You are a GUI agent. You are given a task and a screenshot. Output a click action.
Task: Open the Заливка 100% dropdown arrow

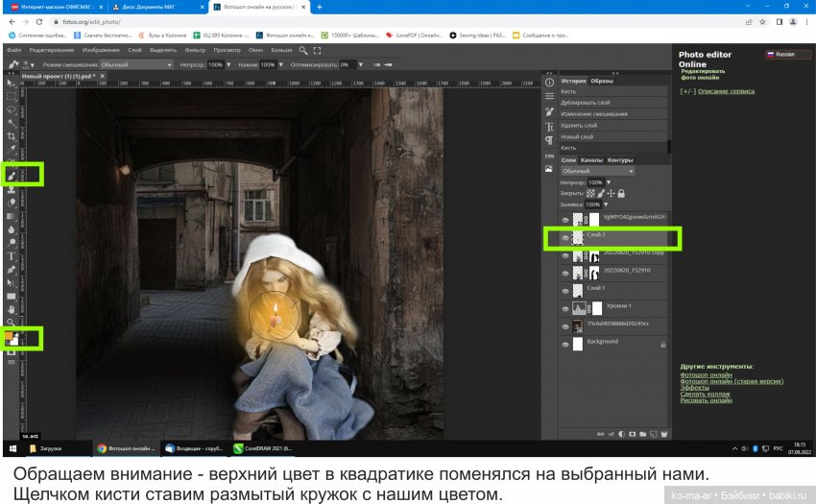[x=606, y=204]
